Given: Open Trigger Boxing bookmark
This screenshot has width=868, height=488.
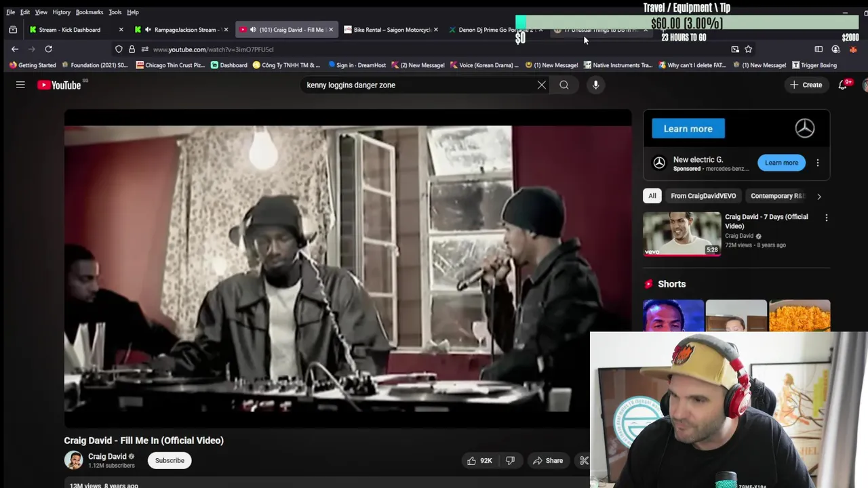Looking at the screenshot, I should (814, 65).
